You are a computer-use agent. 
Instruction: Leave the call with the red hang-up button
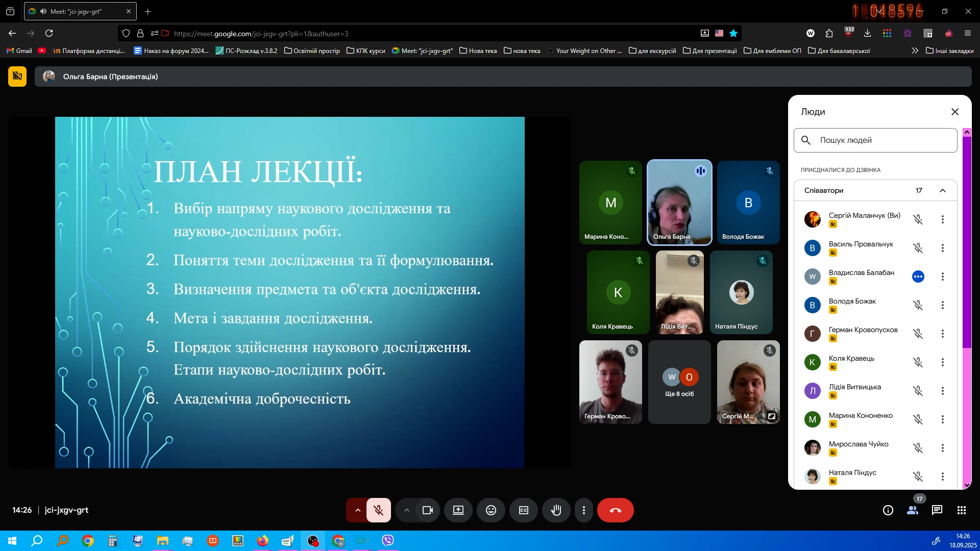(615, 510)
